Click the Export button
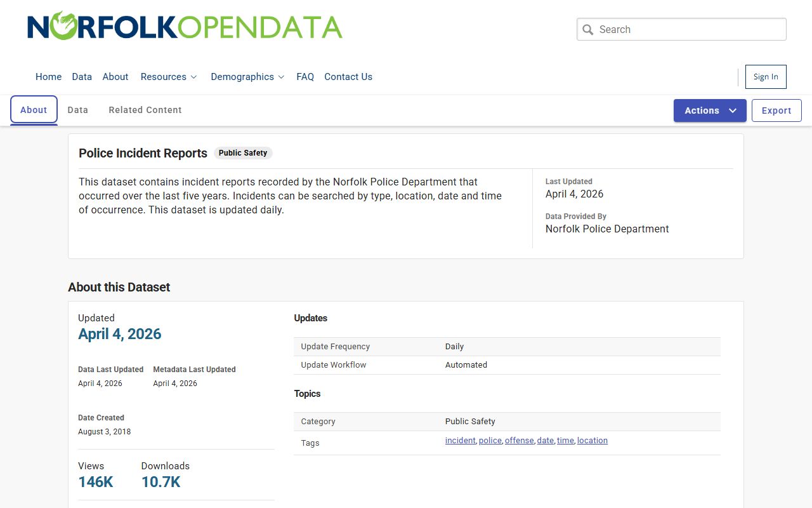The width and height of the screenshot is (812, 508). pyautogui.click(x=776, y=110)
